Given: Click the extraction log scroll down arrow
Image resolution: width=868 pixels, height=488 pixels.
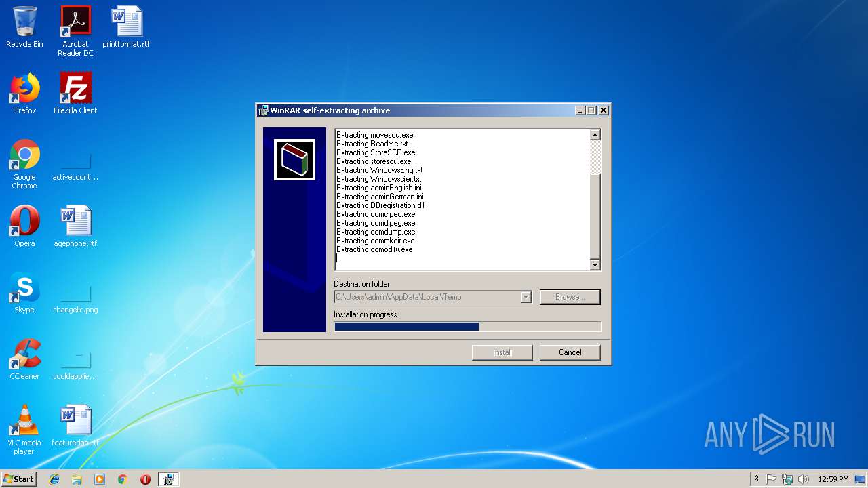Looking at the screenshot, I should [x=595, y=265].
